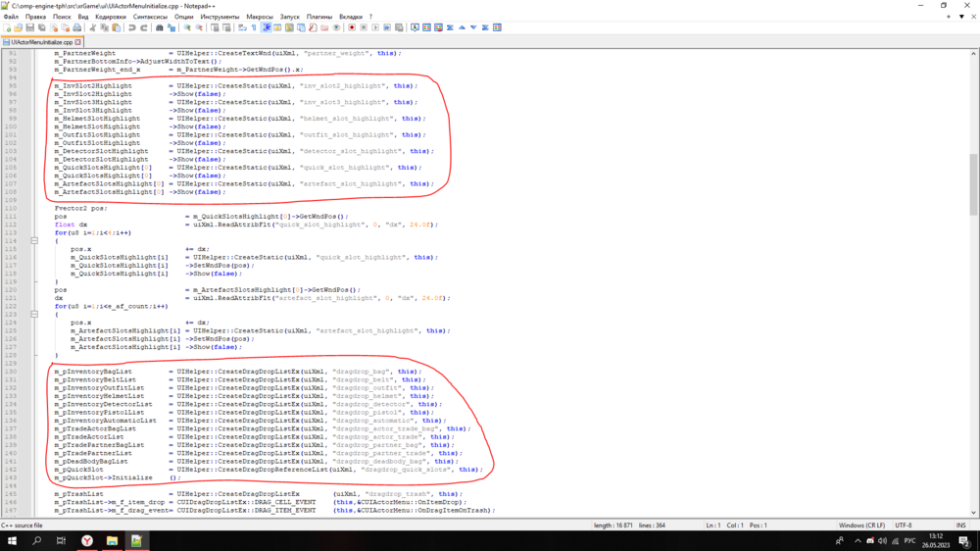Open the Плагины menu

[318, 17]
